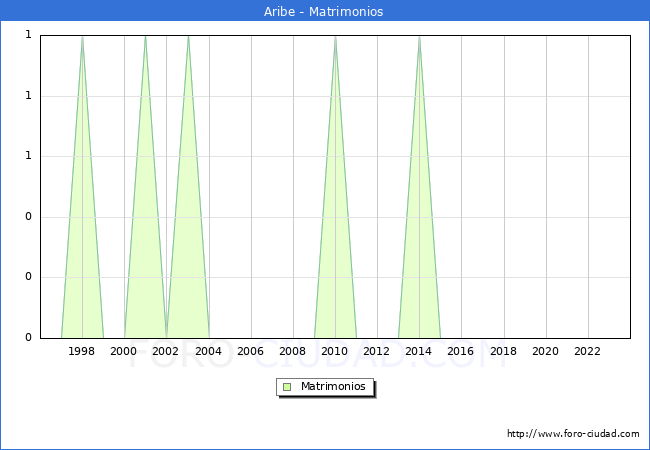The height and width of the screenshot is (450, 650).
Task: Click the 2020 x-axis label
Action: click(x=546, y=351)
